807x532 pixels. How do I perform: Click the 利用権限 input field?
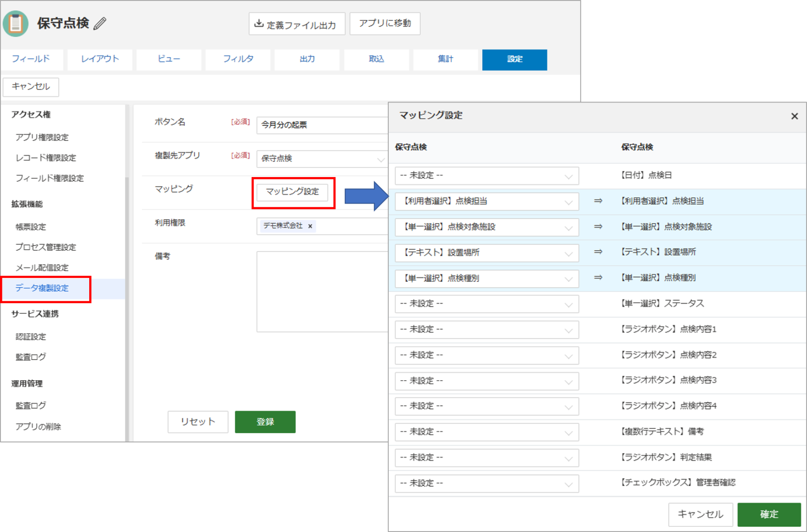tap(322, 226)
